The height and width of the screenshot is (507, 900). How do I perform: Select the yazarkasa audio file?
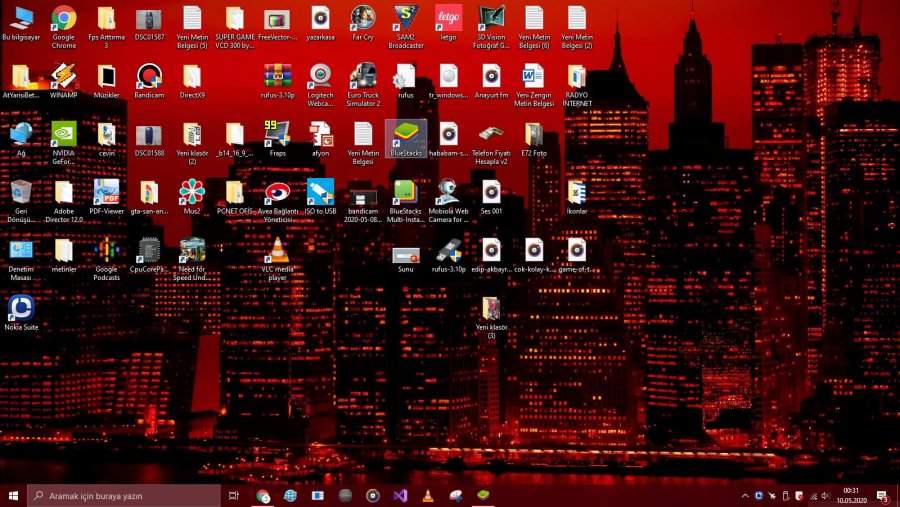(x=320, y=24)
